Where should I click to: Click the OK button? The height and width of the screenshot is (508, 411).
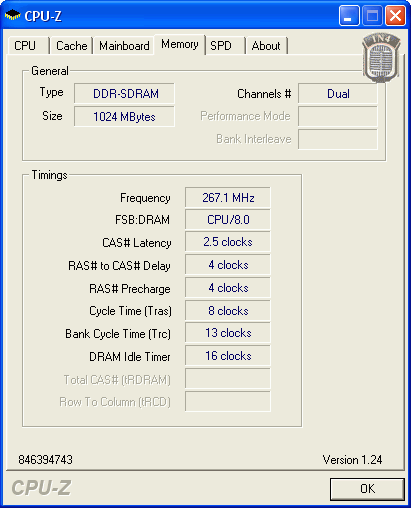[367, 489]
